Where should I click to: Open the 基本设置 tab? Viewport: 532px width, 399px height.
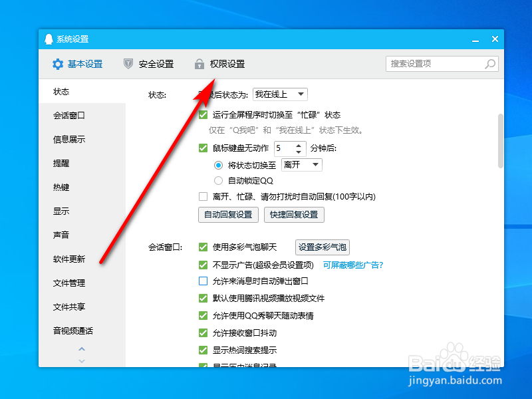[78, 64]
